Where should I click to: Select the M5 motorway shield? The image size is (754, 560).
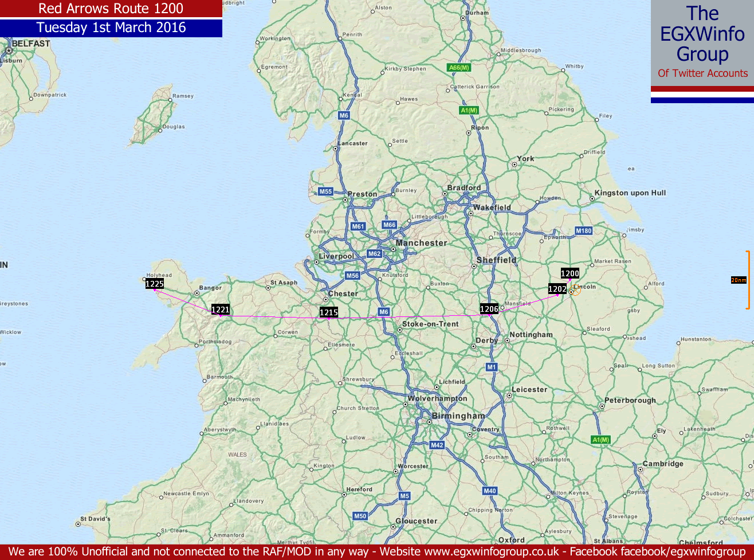405,496
